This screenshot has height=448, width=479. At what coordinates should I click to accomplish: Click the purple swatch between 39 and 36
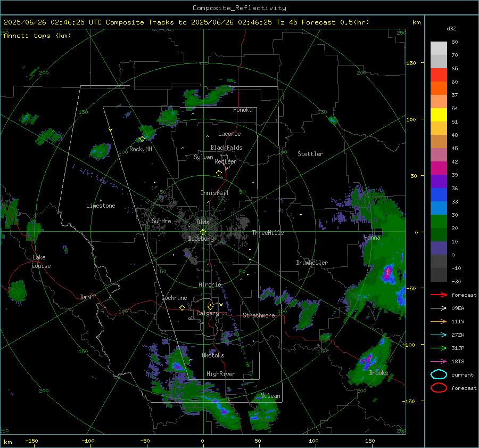tap(439, 182)
